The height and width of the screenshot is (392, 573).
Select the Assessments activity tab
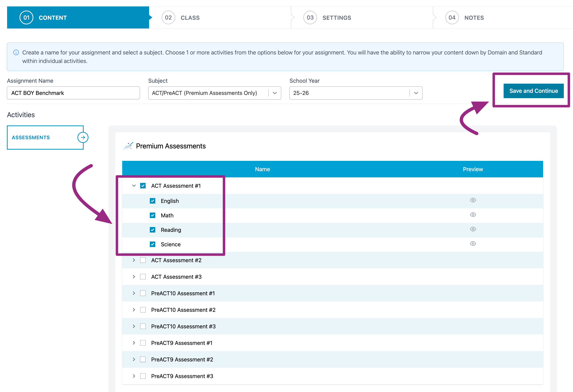click(x=45, y=138)
